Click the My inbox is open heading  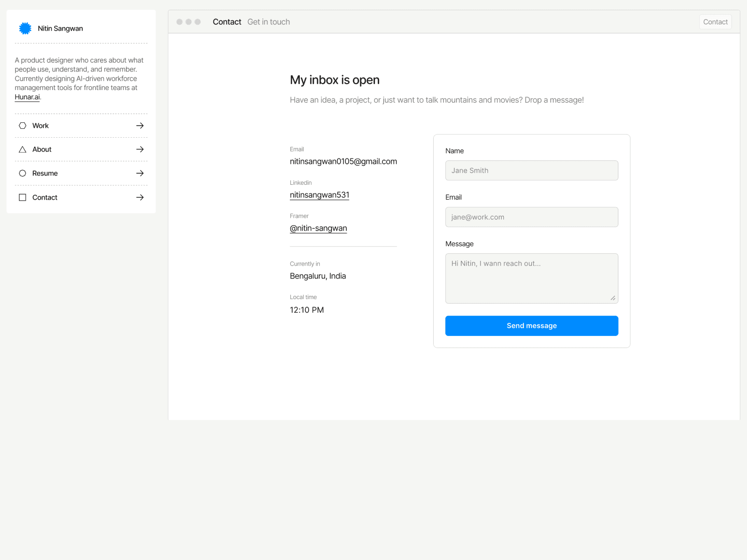coord(335,80)
